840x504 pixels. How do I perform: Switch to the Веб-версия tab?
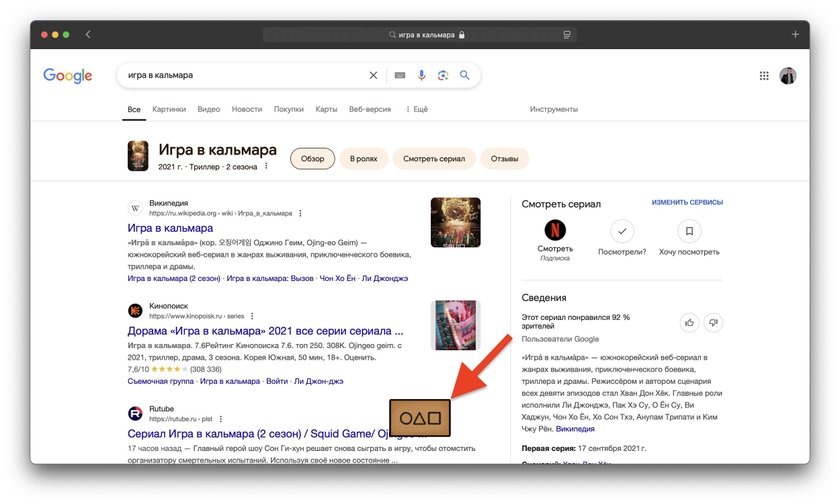(x=370, y=109)
